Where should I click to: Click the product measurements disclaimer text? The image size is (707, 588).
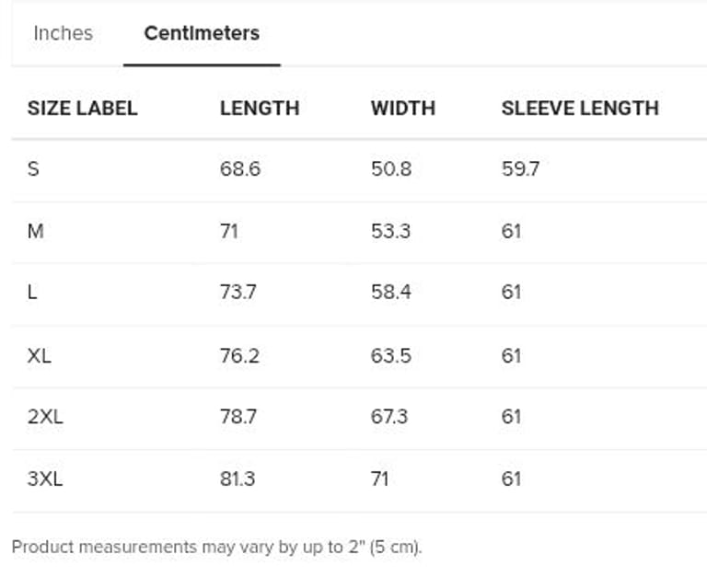(x=216, y=547)
